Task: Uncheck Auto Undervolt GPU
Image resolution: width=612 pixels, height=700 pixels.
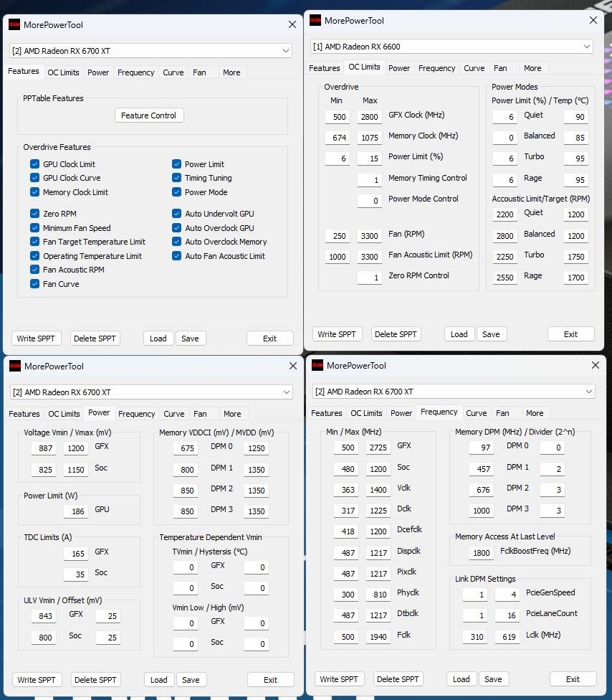Action: point(176,214)
